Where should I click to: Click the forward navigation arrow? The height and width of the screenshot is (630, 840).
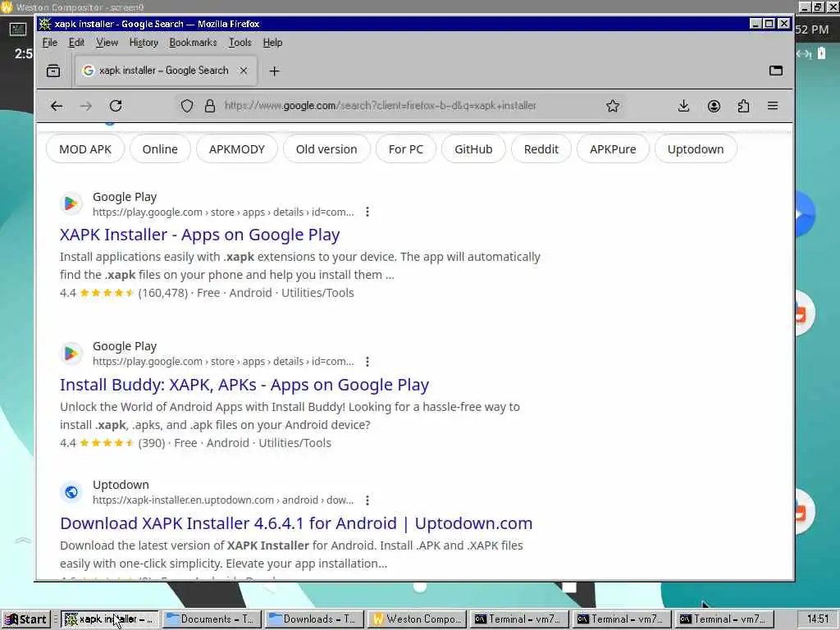(85, 106)
